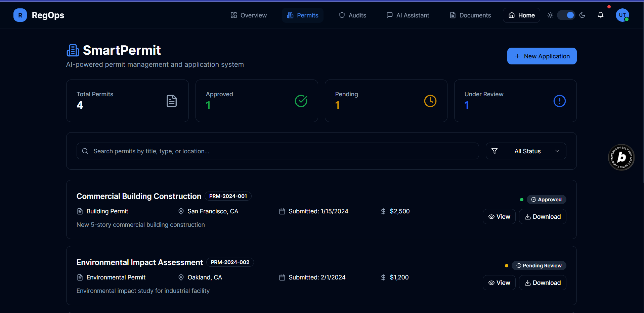Click the sun light-mode icon

tap(550, 15)
